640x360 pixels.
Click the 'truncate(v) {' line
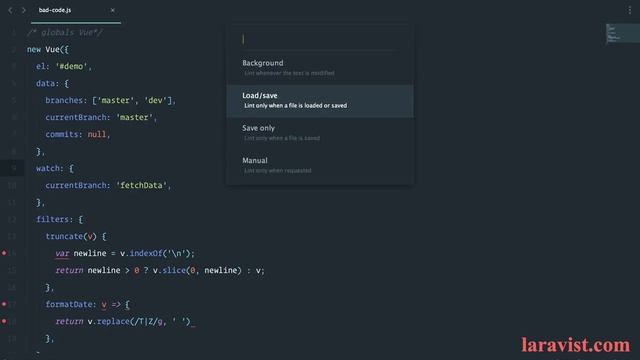76,236
